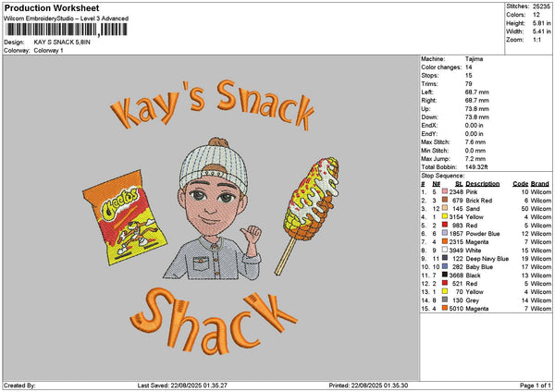Select the boy avatar with beanie
This screenshot has height=392, width=555.
click(x=213, y=209)
